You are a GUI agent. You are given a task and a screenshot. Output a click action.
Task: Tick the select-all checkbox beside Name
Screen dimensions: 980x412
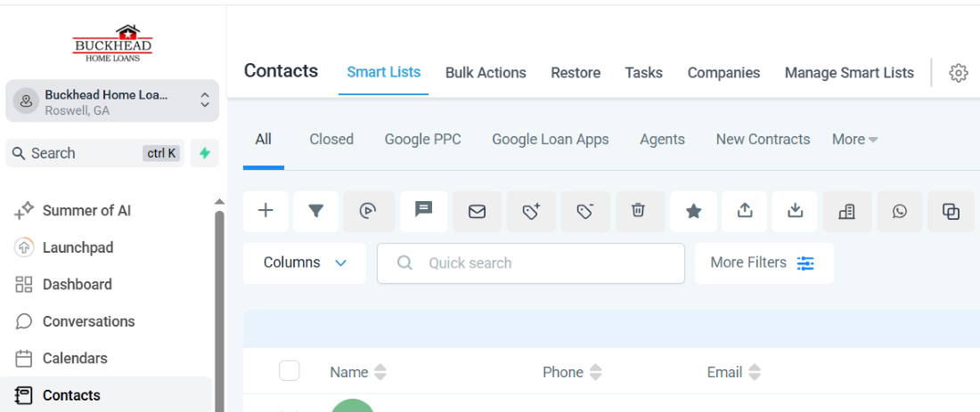pos(289,371)
